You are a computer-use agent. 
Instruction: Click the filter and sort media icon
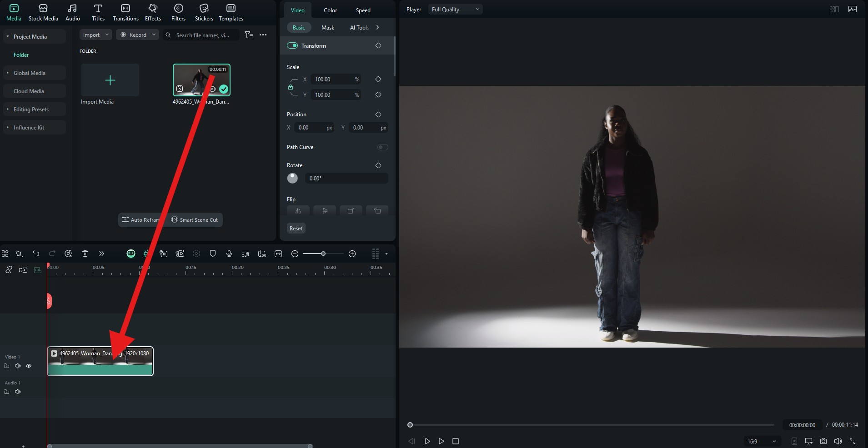(x=249, y=35)
